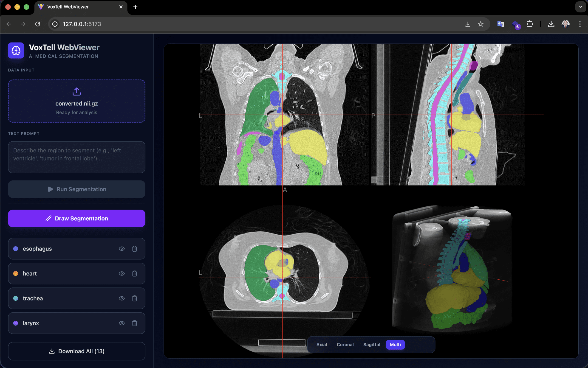The width and height of the screenshot is (588, 368).
Task: Expand the tab search chevron in the title bar
Action: pos(581,7)
